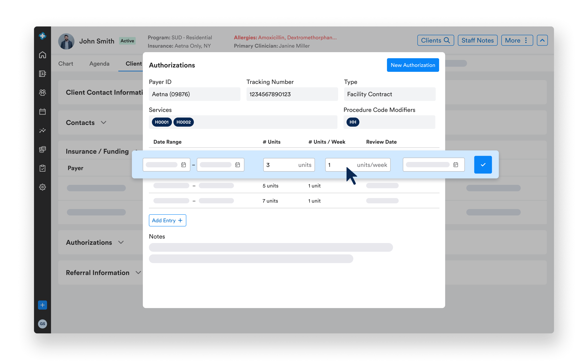The height and width of the screenshot is (364, 588).
Task: Switch to the Chart tab
Action: click(65, 64)
